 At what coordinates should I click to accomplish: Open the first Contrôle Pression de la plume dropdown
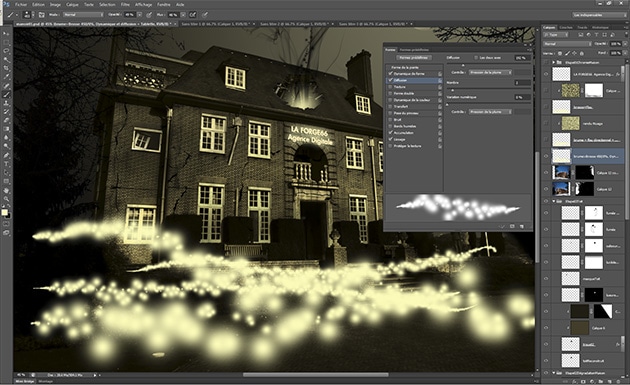coord(490,72)
